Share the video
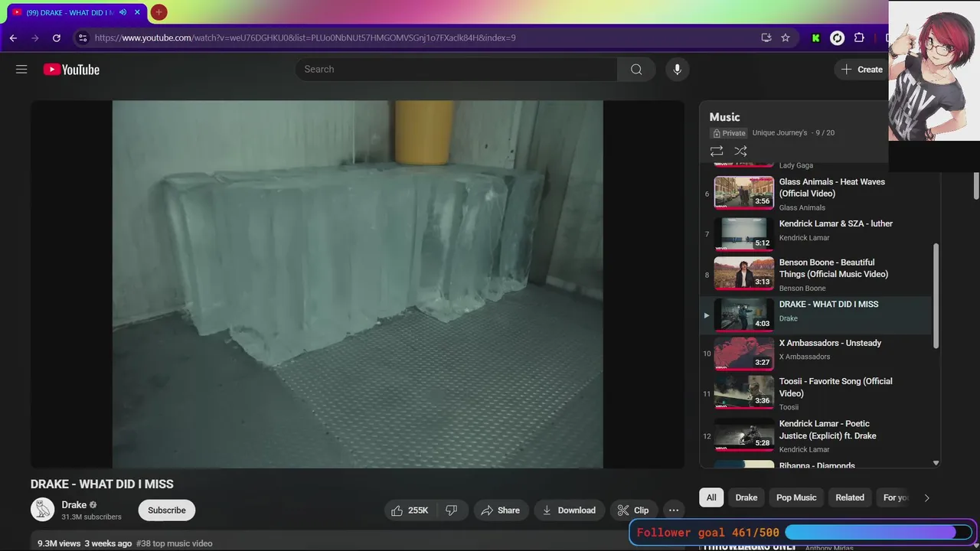Screen dimensions: 980x551 501,510
